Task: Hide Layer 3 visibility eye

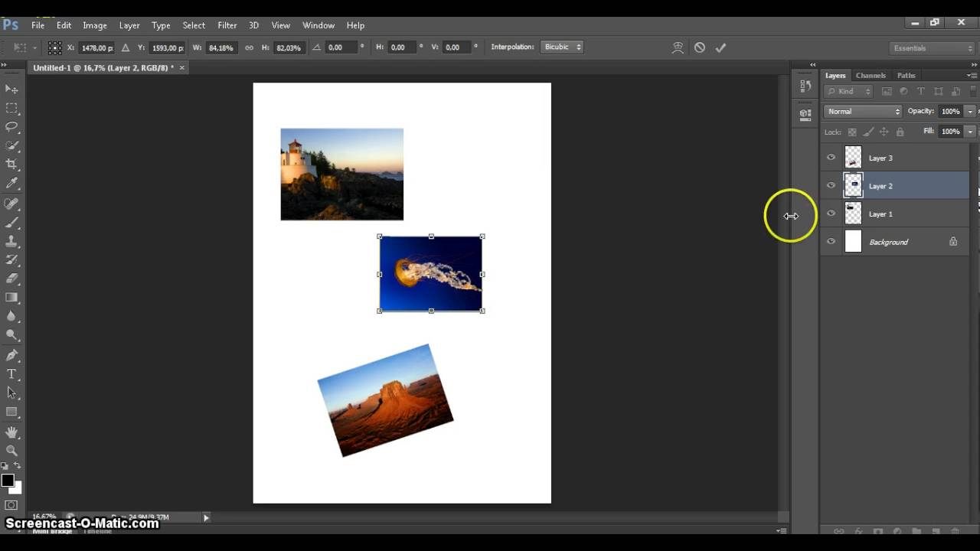Action: coord(831,158)
